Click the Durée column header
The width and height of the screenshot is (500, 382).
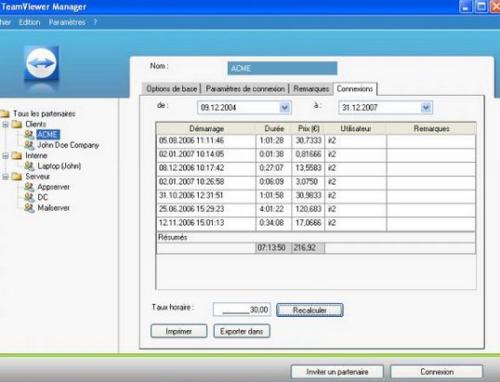tap(274, 128)
